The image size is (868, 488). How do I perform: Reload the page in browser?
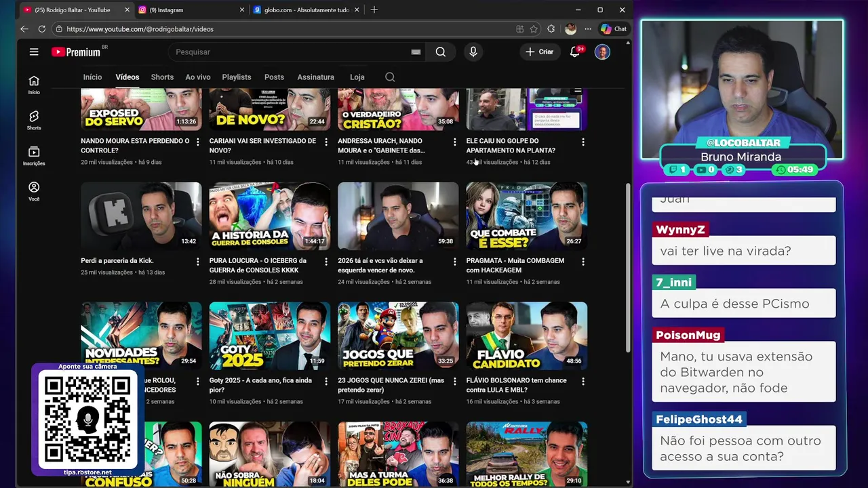[42, 29]
